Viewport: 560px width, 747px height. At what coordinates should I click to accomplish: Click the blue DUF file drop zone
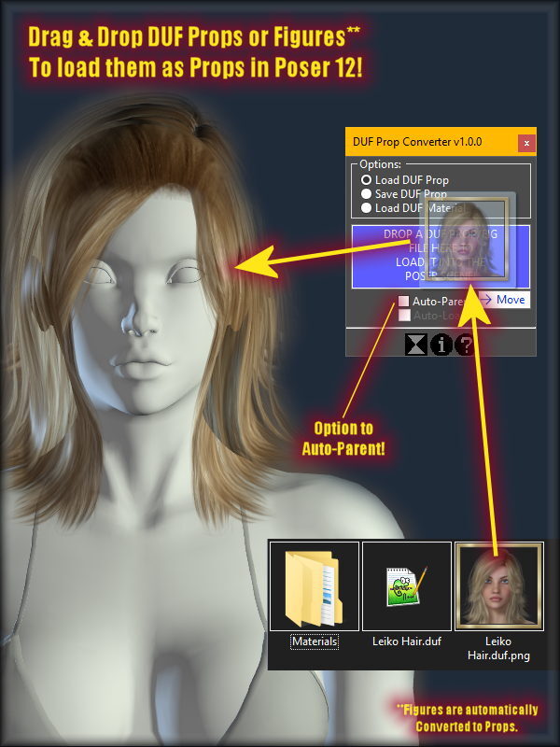point(441,256)
